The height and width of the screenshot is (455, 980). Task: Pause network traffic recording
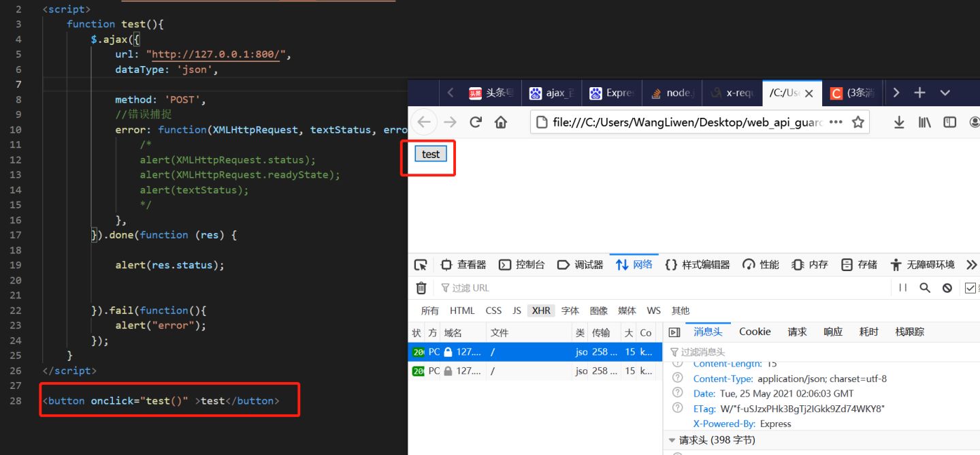(x=902, y=287)
